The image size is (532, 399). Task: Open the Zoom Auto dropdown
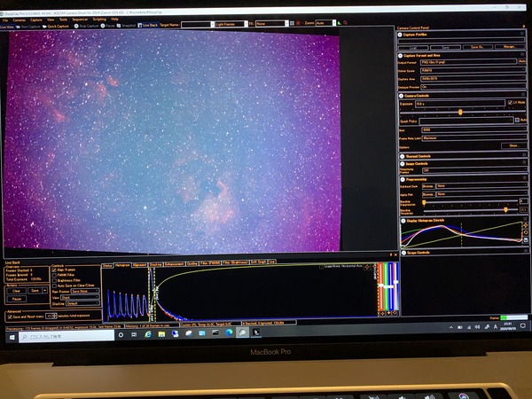[x=325, y=23]
